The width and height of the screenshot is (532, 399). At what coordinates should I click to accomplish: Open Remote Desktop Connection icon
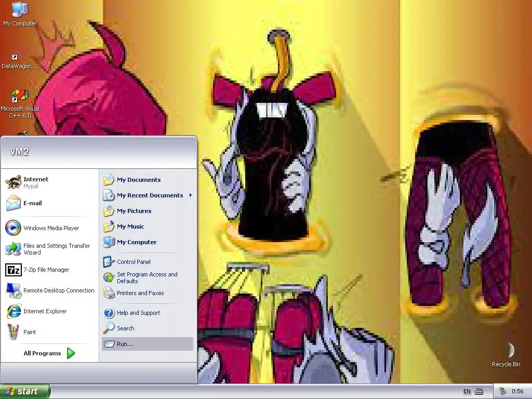(13, 290)
